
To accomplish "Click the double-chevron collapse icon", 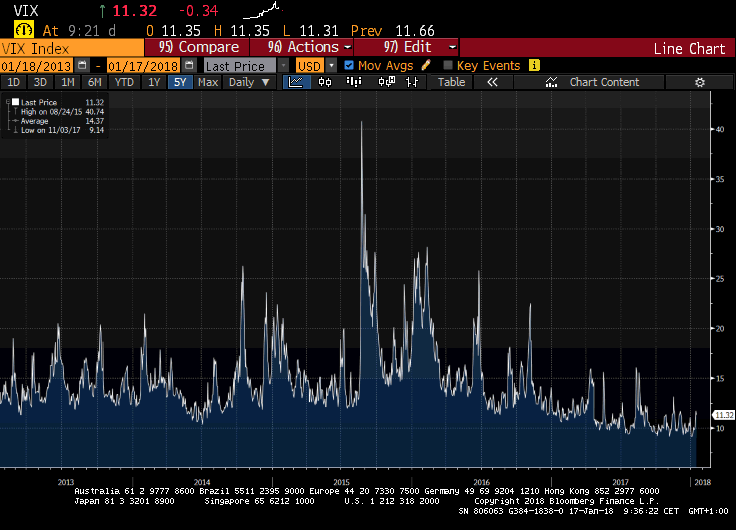I will (492, 82).
